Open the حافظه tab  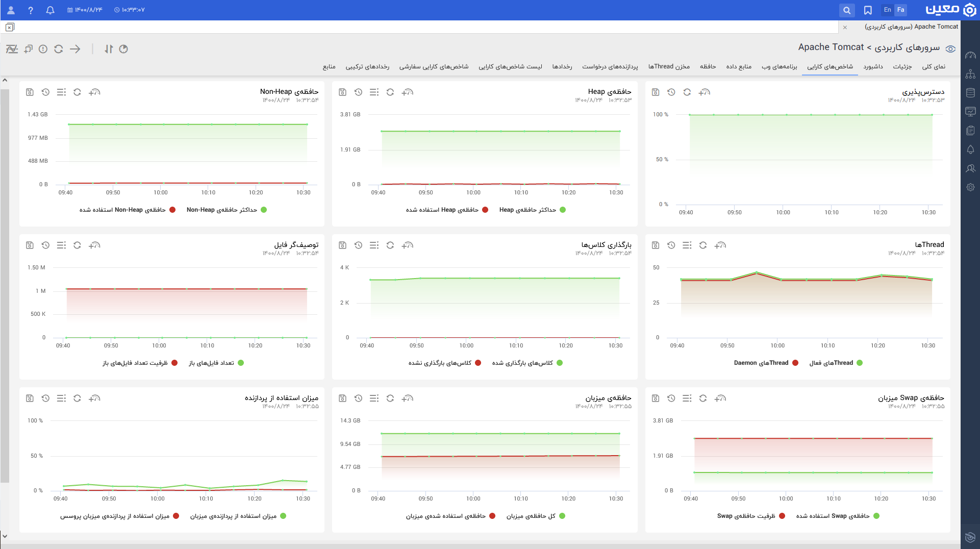click(x=708, y=66)
